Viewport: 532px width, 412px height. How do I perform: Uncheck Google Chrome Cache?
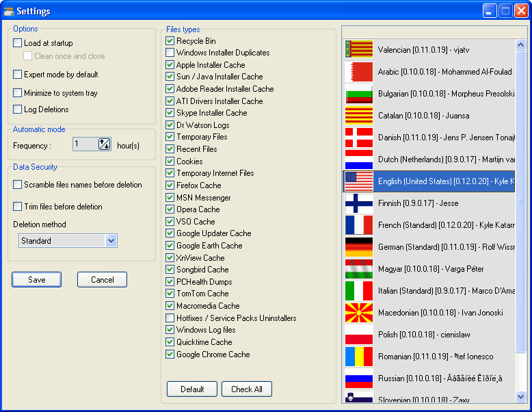(x=170, y=355)
